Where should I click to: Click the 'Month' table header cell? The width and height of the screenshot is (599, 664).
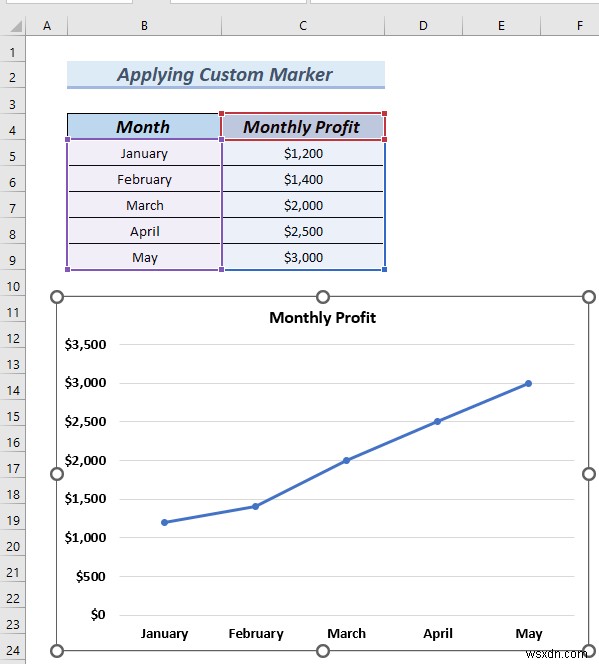click(144, 127)
